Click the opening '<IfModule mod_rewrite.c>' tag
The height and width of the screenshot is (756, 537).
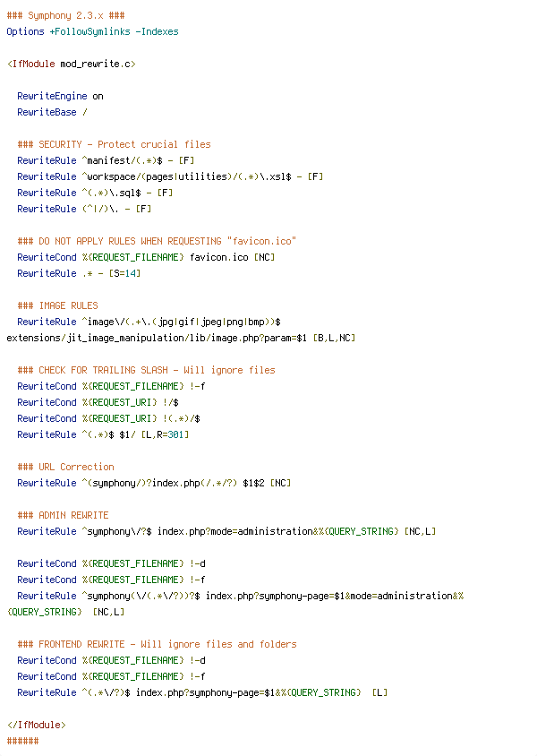tap(72, 64)
